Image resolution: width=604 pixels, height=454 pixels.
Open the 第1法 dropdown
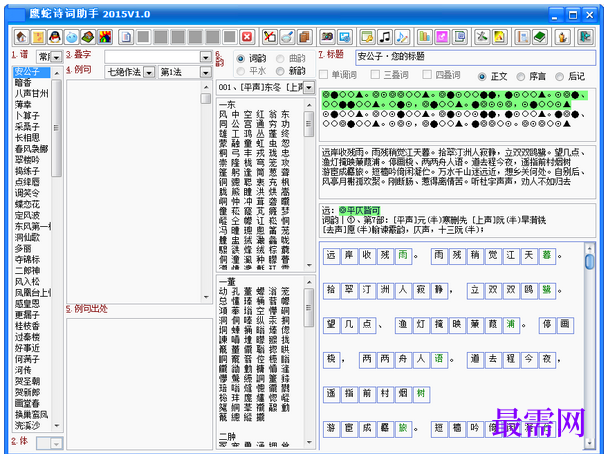coord(206,72)
